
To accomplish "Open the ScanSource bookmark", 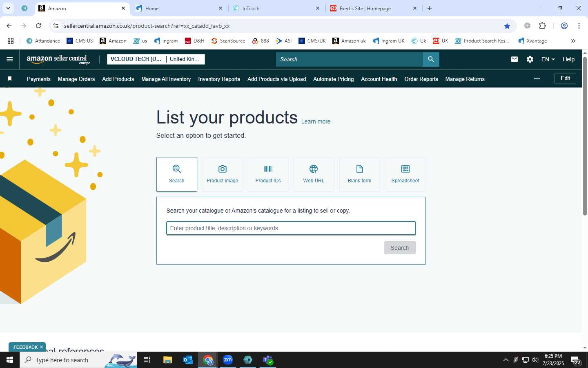I will pyautogui.click(x=228, y=41).
